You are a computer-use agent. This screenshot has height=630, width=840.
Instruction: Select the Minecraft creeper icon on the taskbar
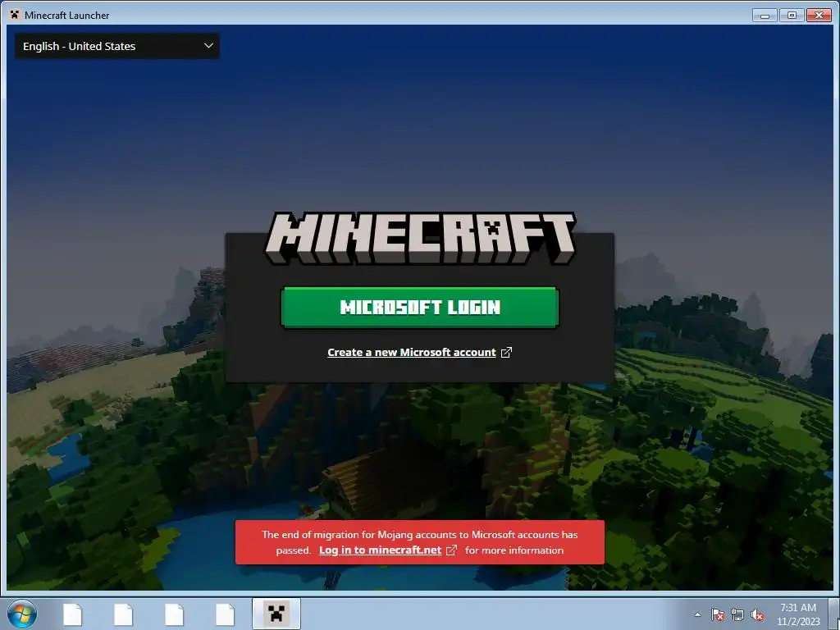point(276,614)
